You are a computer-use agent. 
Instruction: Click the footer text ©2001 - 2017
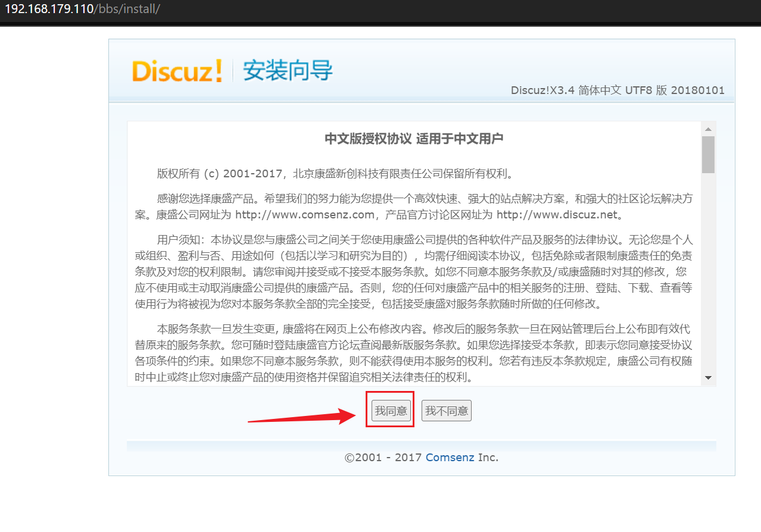[383, 458]
